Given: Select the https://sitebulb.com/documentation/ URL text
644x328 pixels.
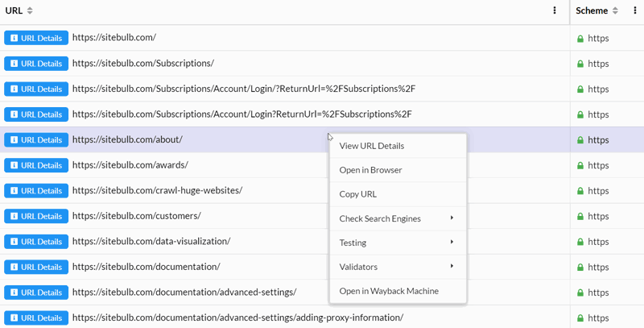Looking at the screenshot, I should coord(147,268).
